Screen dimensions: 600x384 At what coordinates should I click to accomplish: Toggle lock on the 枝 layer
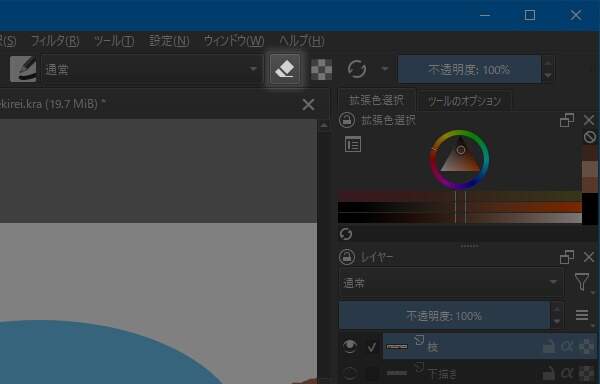pyautogui.click(x=549, y=347)
